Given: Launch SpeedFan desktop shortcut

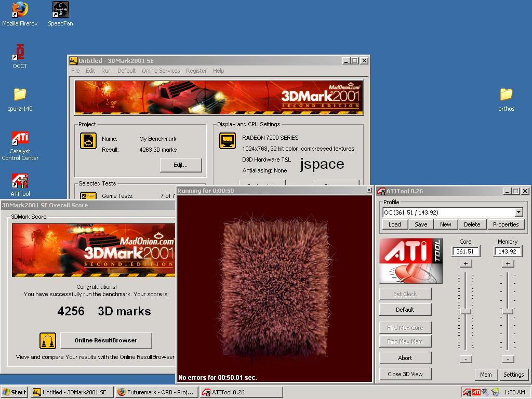Looking at the screenshot, I should [60, 14].
